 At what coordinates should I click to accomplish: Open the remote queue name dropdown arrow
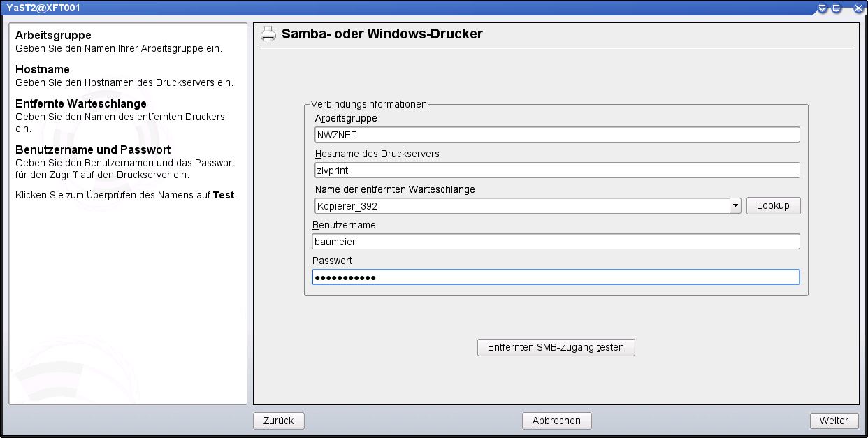click(735, 206)
